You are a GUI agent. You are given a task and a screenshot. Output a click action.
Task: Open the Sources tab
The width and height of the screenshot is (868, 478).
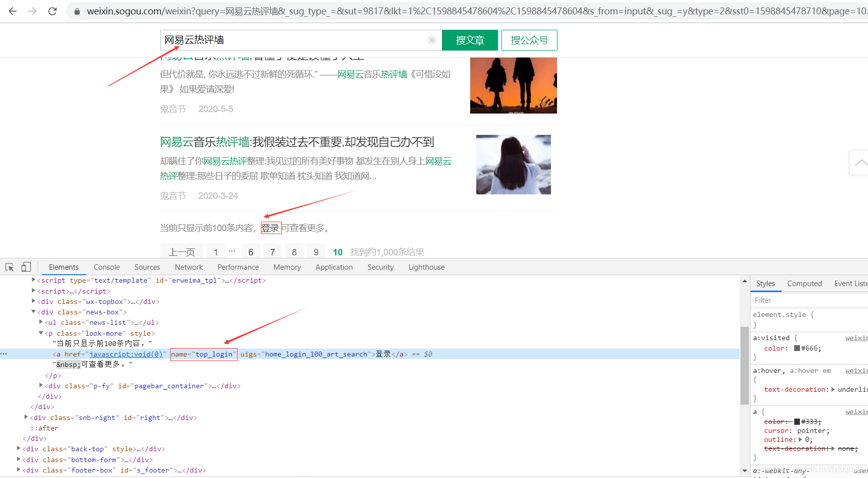tap(147, 267)
